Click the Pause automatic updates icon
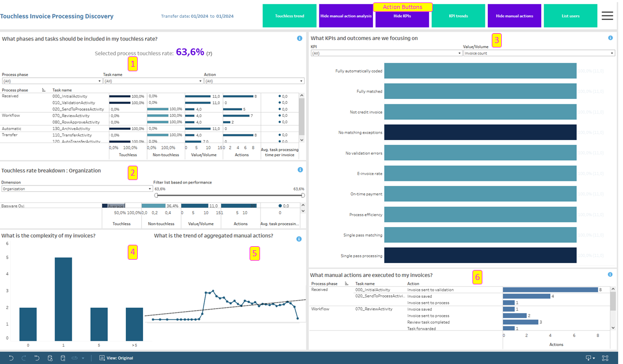623x364 pixels. [62, 358]
